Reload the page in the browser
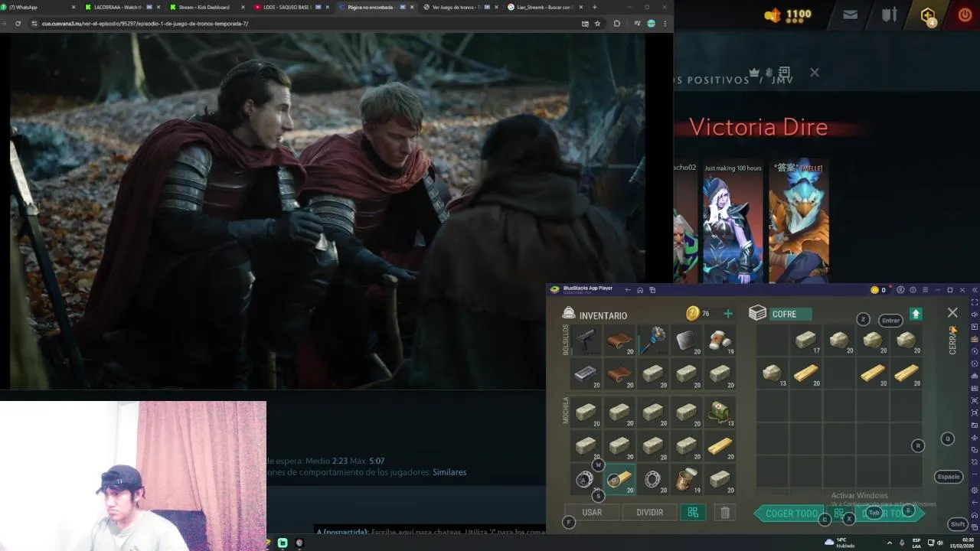 (x=18, y=24)
